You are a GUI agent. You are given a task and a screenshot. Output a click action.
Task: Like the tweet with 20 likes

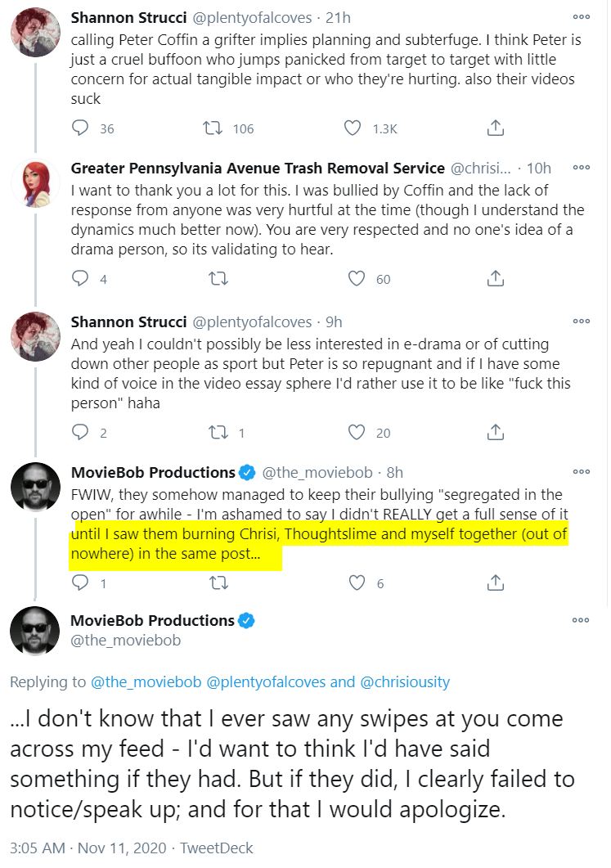pyautogui.click(x=357, y=432)
